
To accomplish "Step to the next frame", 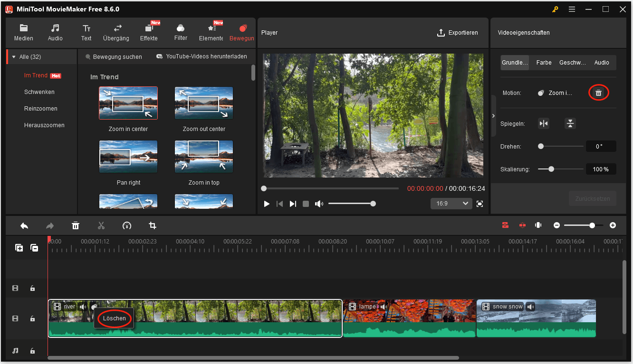I will 293,204.
